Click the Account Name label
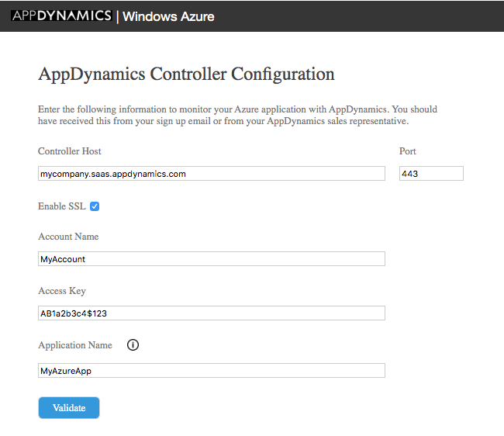504x436 pixels. pos(68,237)
